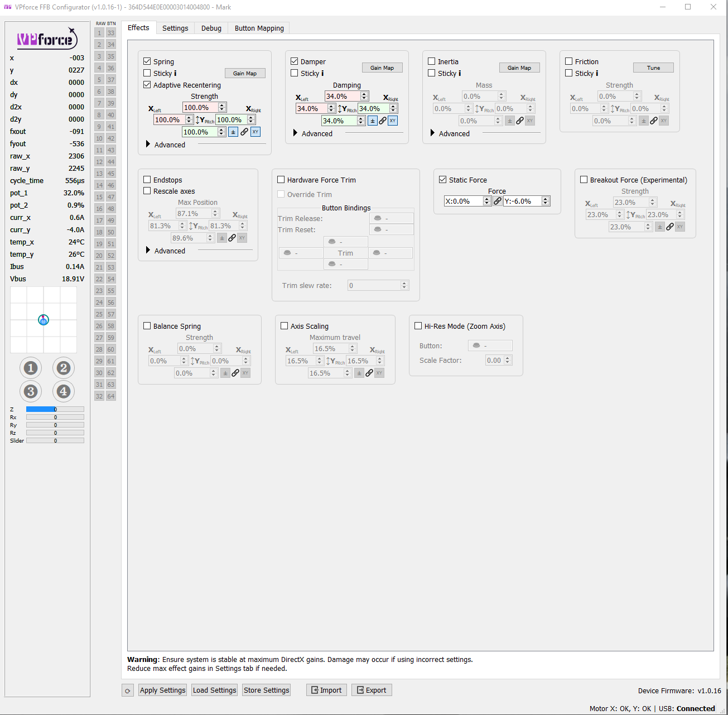
Task: Click the Static Force link chain icon
Action: pos(498,201)
